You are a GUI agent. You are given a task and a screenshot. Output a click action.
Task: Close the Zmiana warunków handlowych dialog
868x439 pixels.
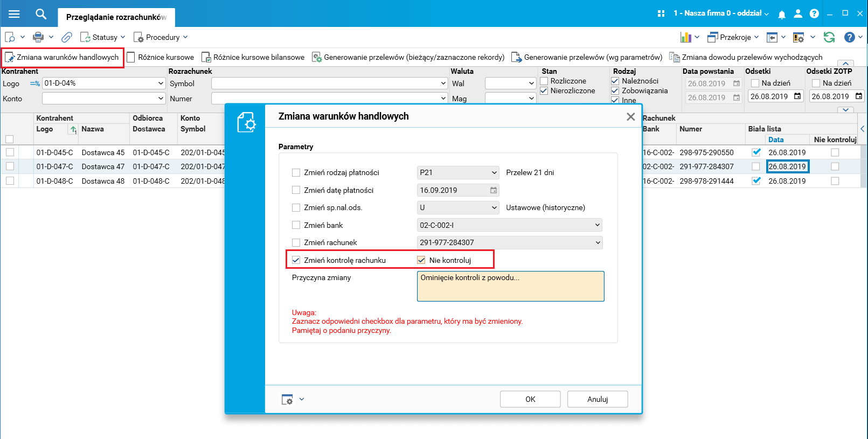coord(631,117)
